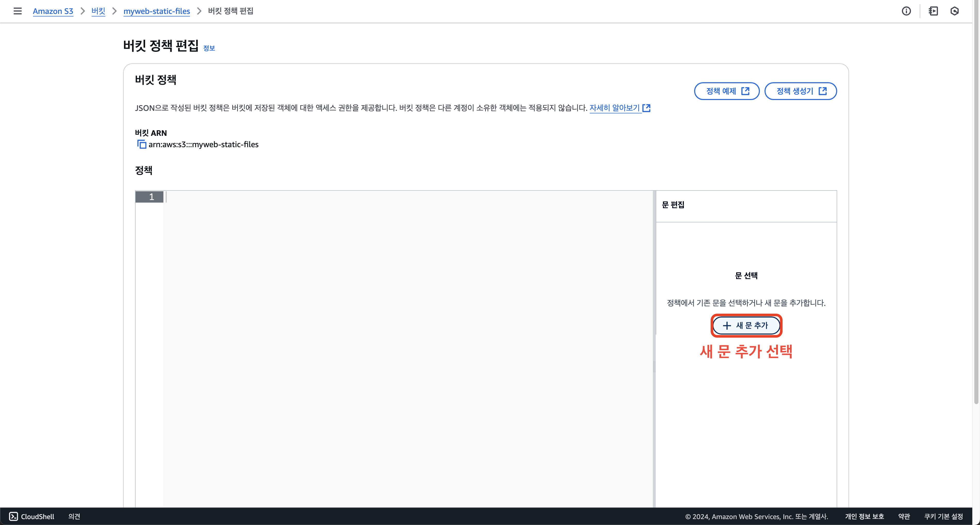
Task: Copy the bucket ARN with copy icon
Action: (x=142, y=145)
